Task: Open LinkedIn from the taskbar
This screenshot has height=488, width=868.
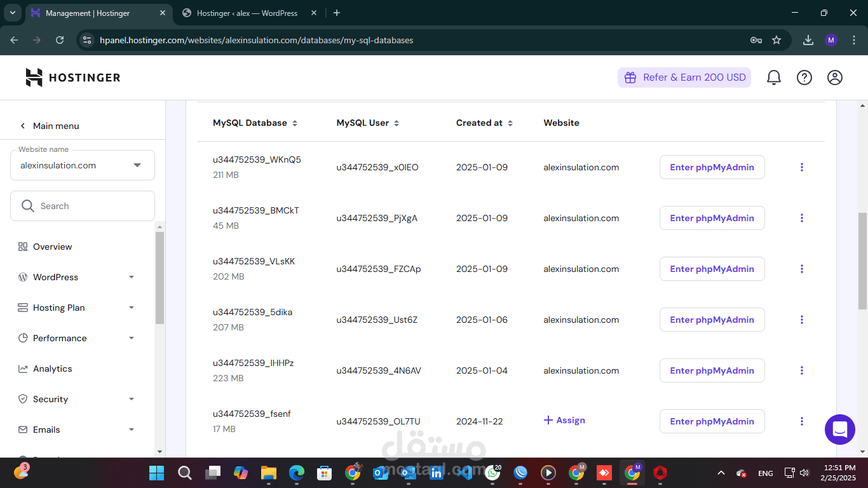Action: tap(437, 473)
